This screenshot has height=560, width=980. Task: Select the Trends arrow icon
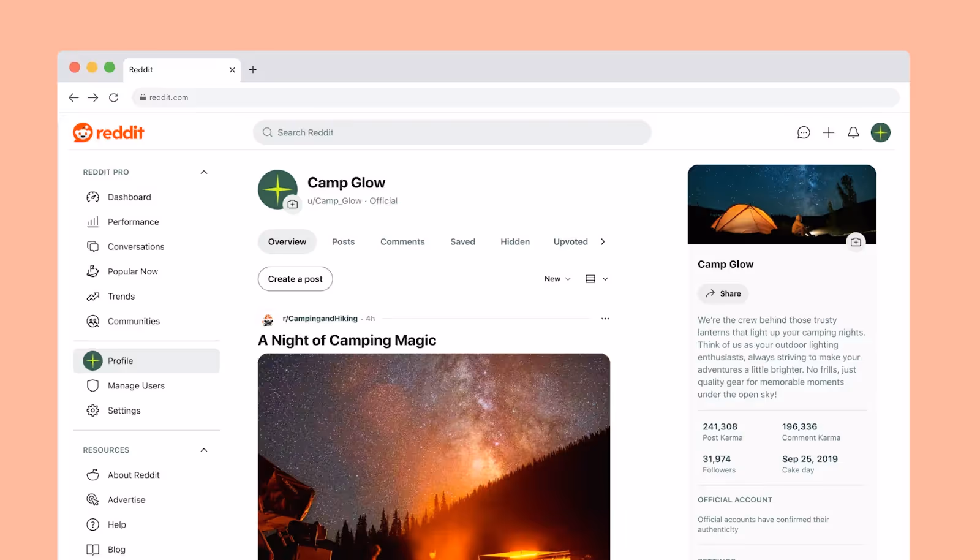92,296
